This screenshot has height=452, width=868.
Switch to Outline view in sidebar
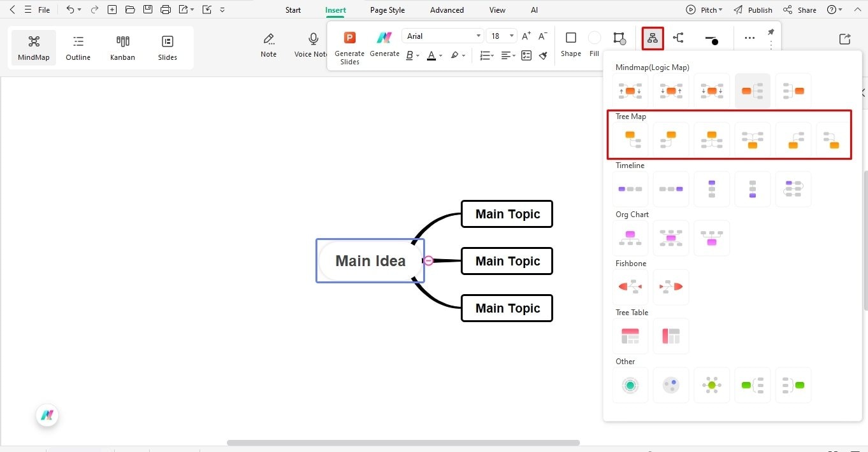pos(78,46)
